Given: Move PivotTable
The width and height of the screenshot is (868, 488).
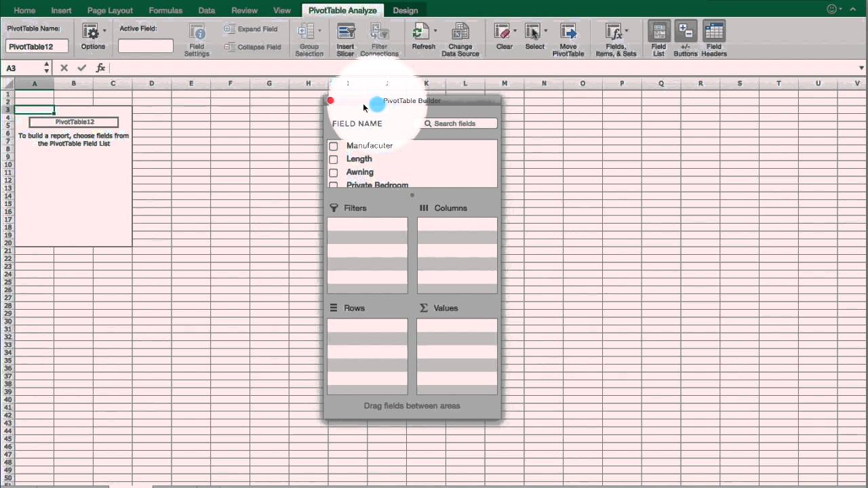Looking at the screenshot, I should [x=568, y=39].
